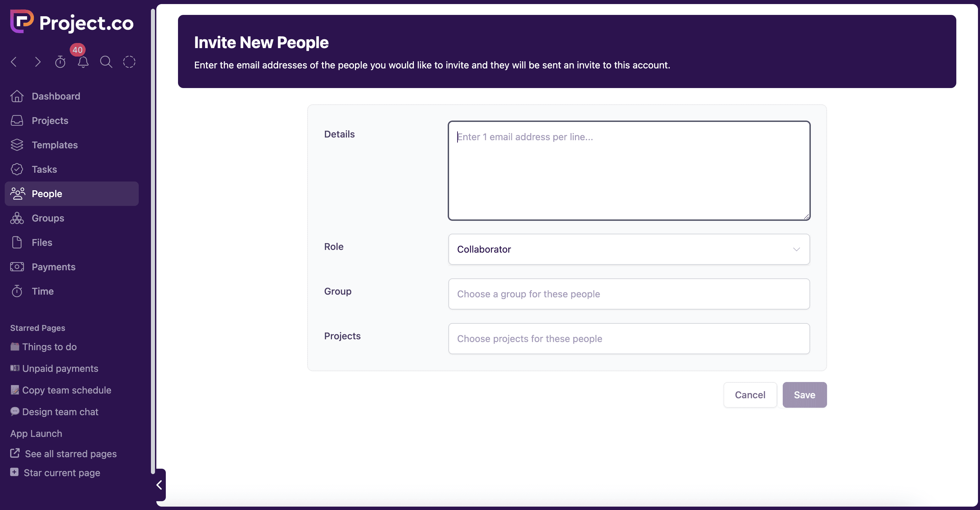Click the dashed circle icon in the top bar
This screenshot has width=980, height=510.
129,62
